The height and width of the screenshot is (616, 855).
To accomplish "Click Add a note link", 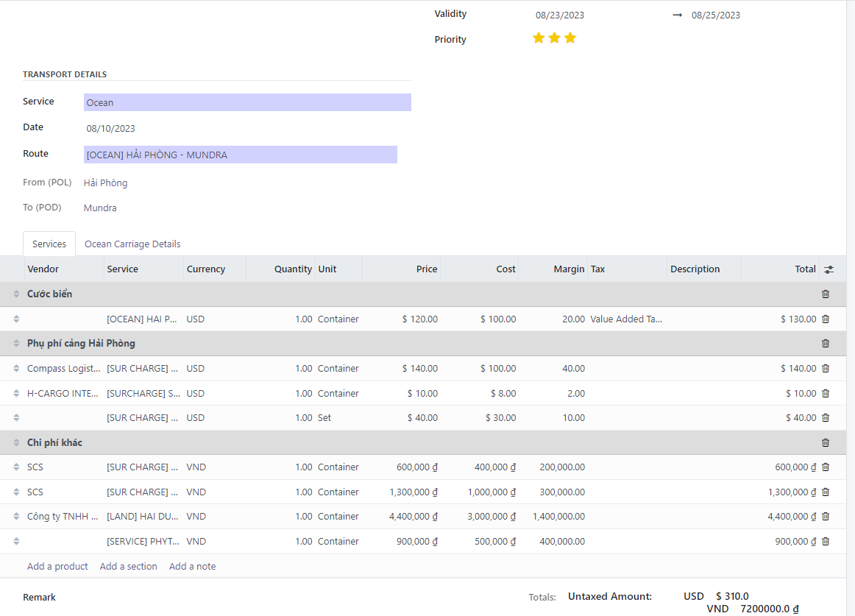I will (x=192, y=567).
